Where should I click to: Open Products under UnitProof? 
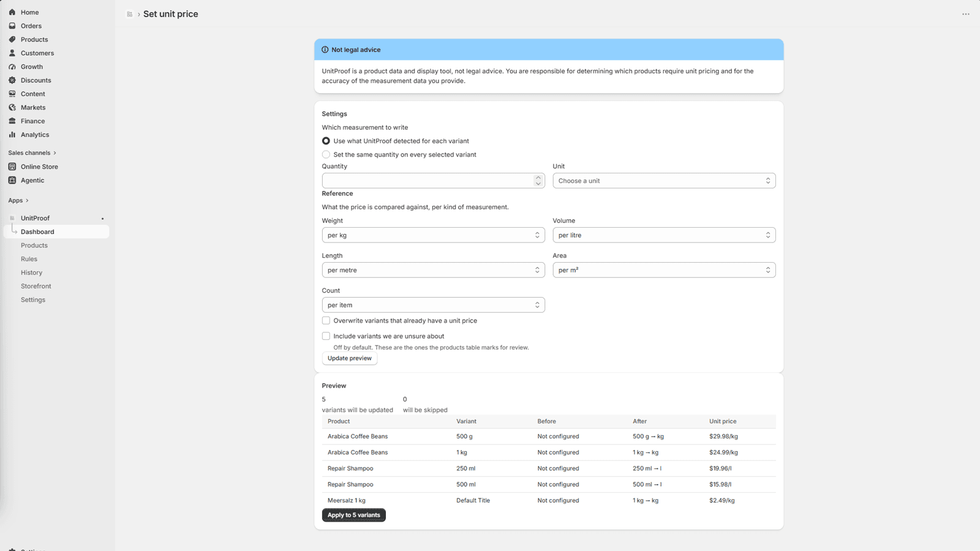(34, 246)
